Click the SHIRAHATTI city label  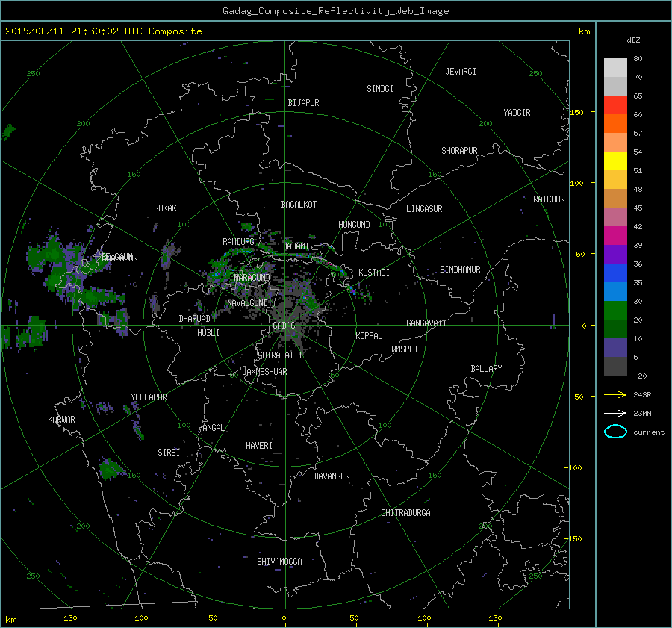pos(280,355)
